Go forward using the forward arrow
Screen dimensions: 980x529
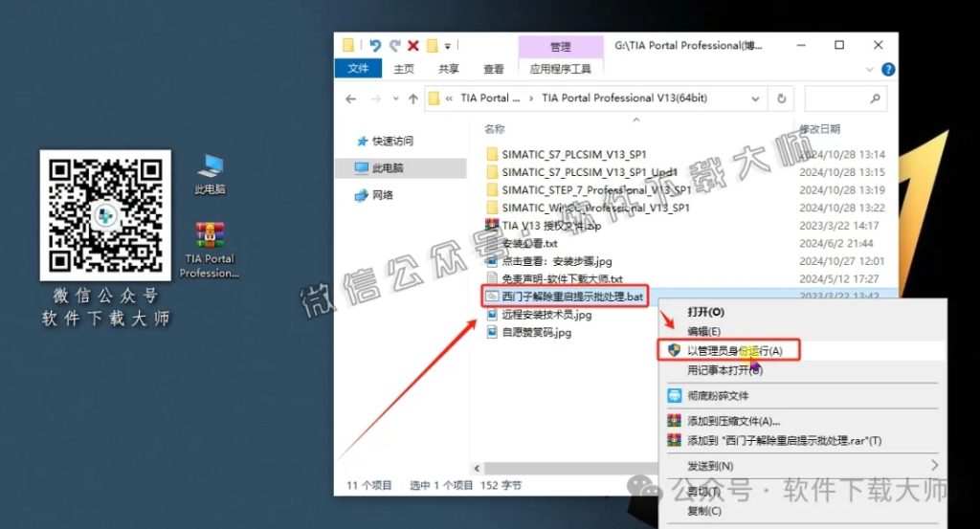(x=375, y=99)
